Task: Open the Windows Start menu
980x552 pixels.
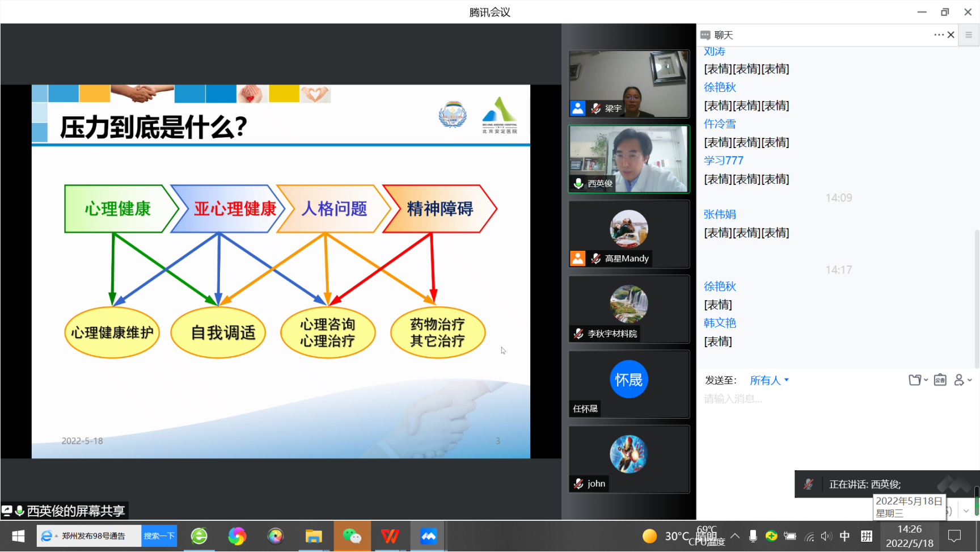Action: tap(18, 536)
